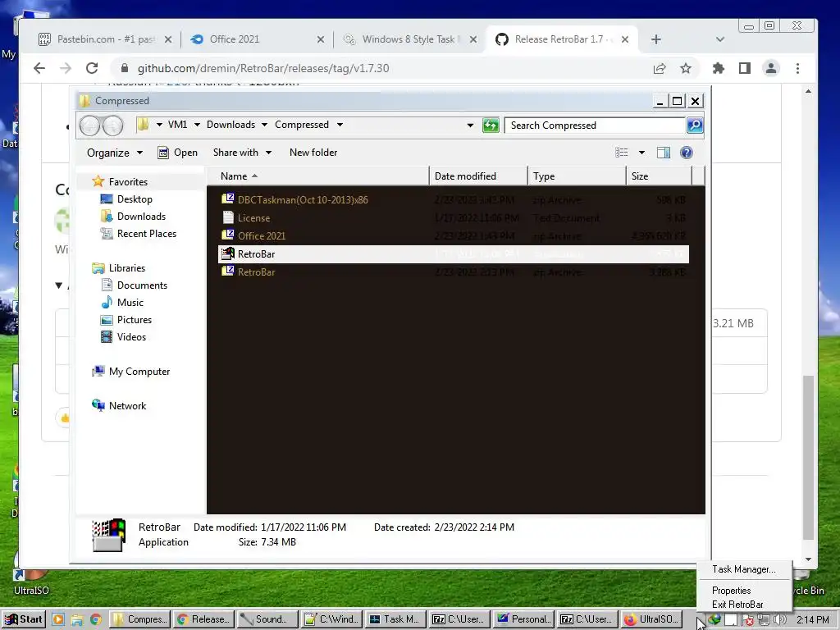This screenshot has width=840, height=630.
Task: Open the Organize menu
Action: click(x=115, y=153)
